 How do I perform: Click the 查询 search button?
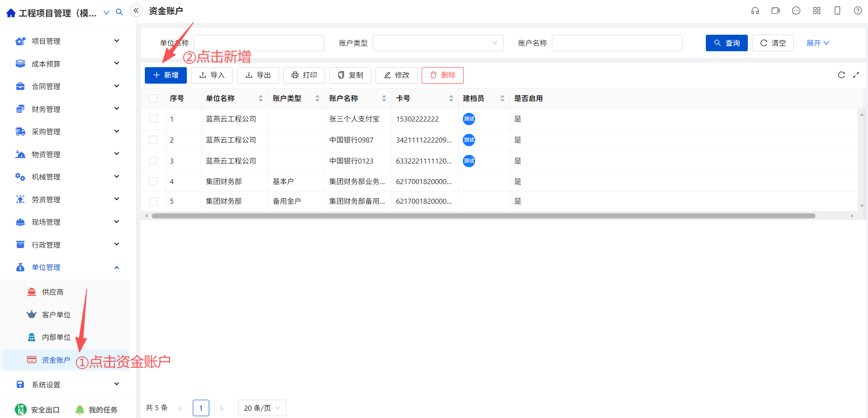(x=727, y=43)
